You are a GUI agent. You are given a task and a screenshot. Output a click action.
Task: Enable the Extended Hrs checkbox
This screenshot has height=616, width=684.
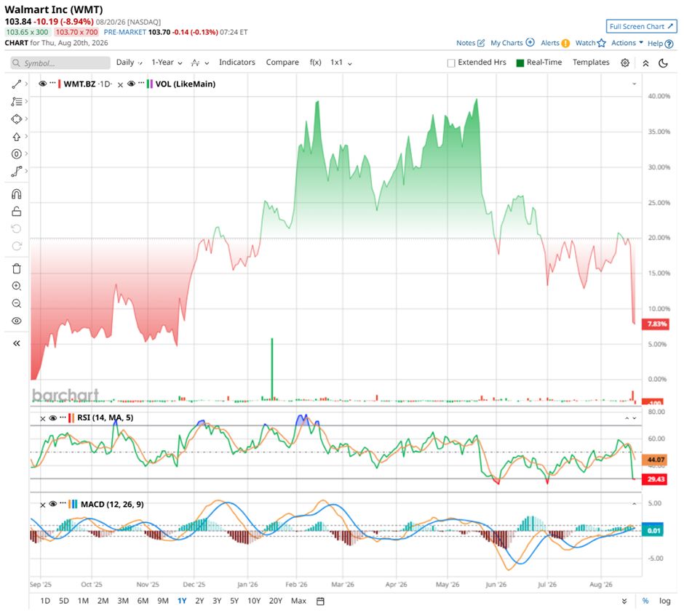click(x=451, y=63)
